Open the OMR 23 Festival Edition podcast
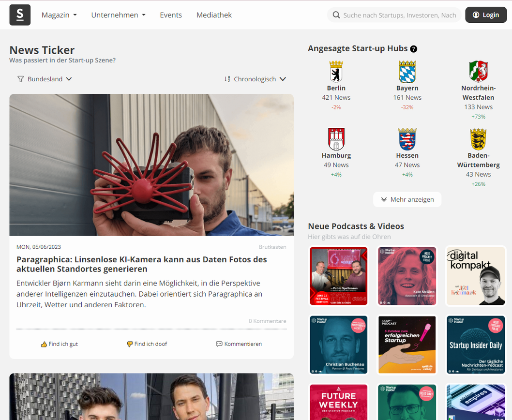 point(339,276)
